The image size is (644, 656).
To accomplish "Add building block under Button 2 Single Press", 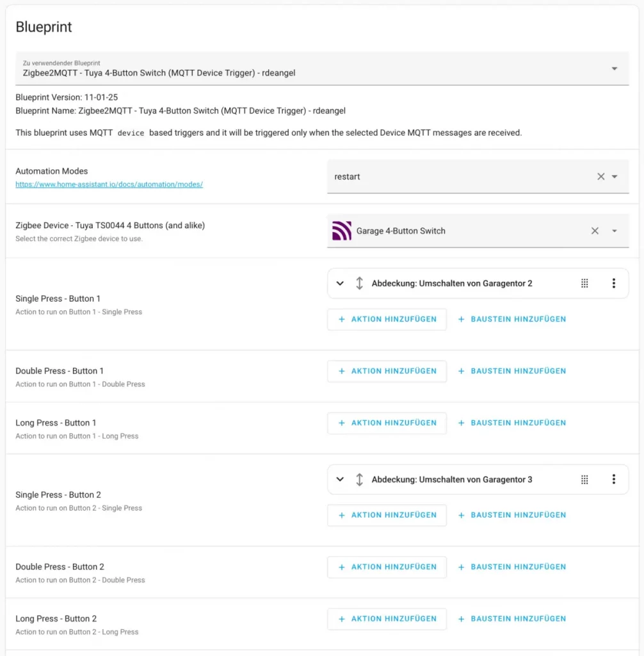I will [x=511, y=515].
